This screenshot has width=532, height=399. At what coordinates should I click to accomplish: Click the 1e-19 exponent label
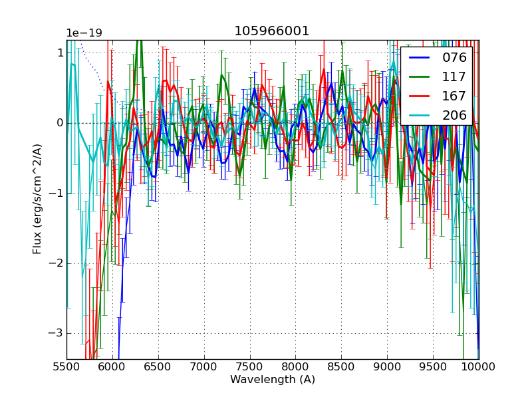84,33
